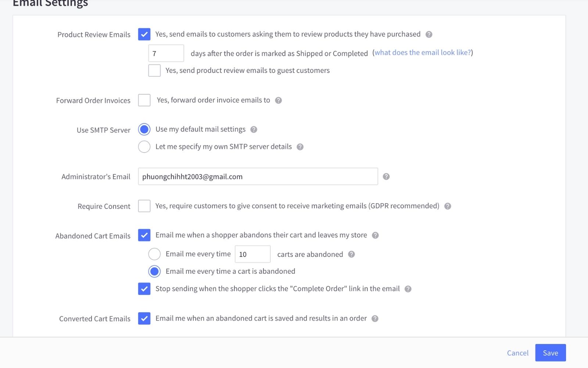Focus the Administrator's Email input field
This screenshot has height=368, width=588.
(x=258, y=177)
